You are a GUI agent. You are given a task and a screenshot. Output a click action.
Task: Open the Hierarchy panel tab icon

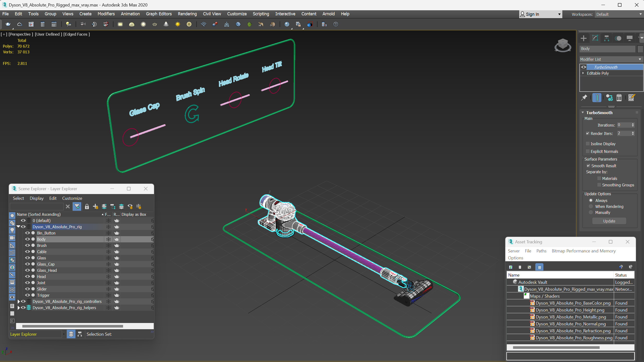606,38
